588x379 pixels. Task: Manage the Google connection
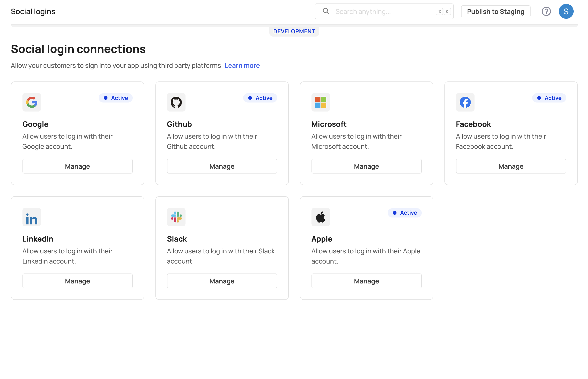pos(77,166)
